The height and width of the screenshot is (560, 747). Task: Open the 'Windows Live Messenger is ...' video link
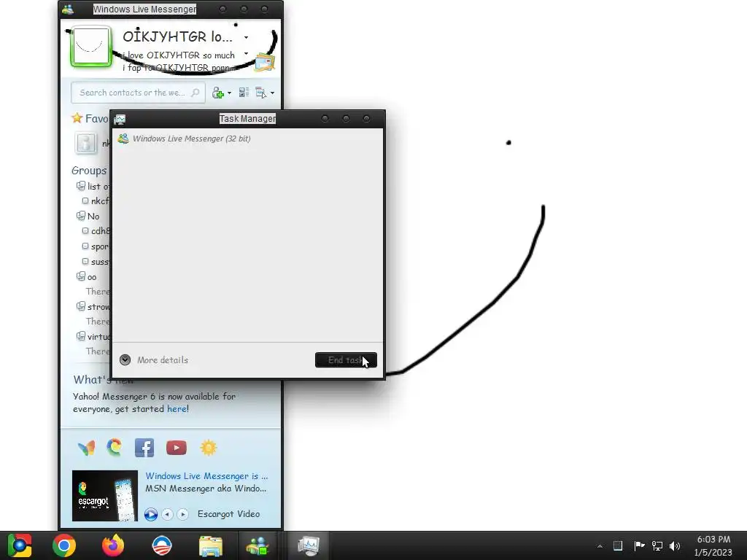206,475
